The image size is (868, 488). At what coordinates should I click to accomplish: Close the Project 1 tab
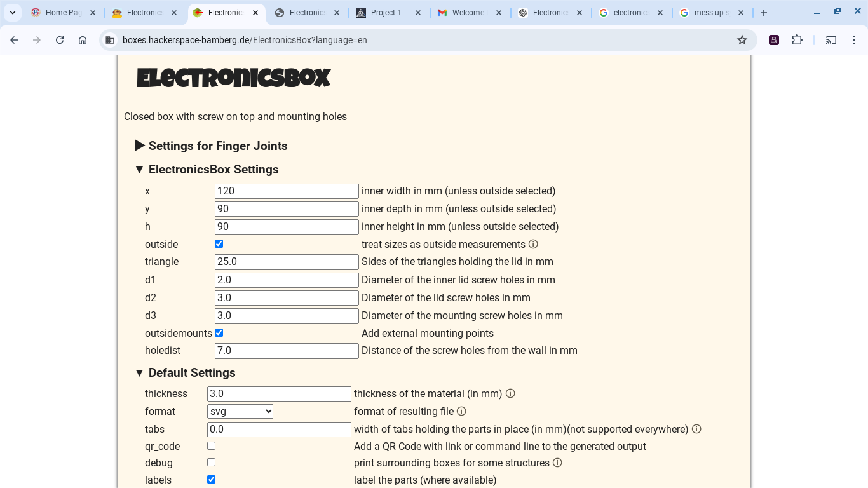click(418, 13)
